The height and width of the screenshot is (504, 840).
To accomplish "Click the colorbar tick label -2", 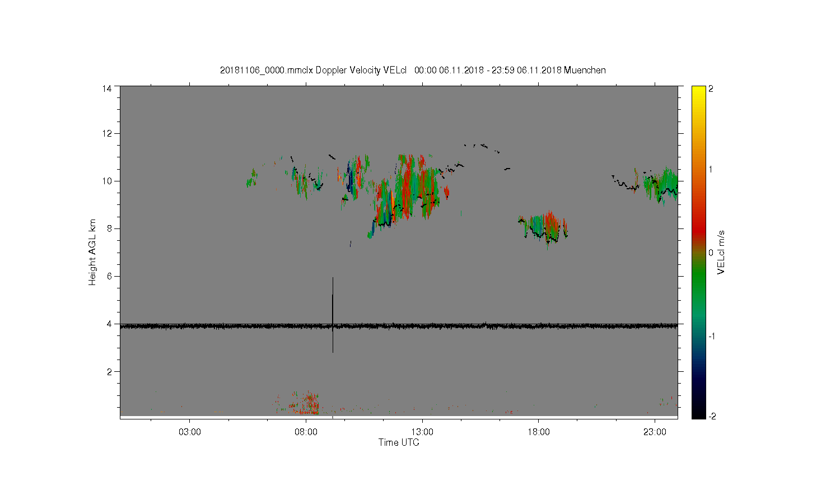I will click(x=712, y=416).
